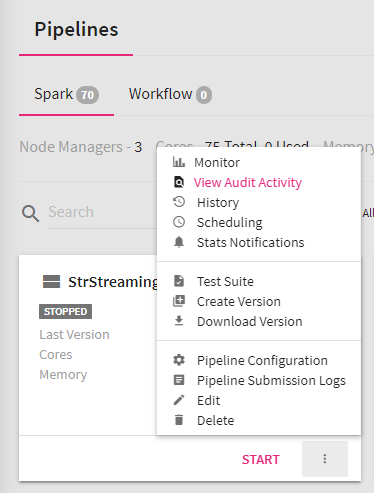Switch to the Spark tab
This screenshot has height=493, width=374.
[66, 94]
